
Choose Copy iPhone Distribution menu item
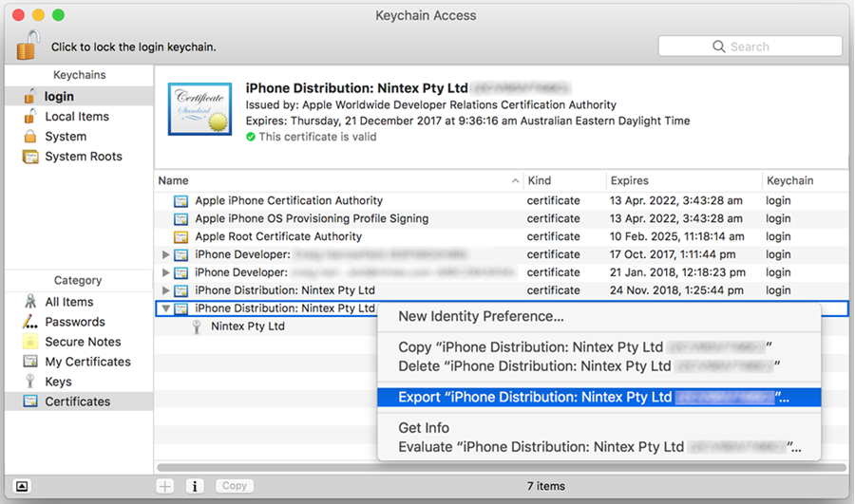(x=598, y=347)
